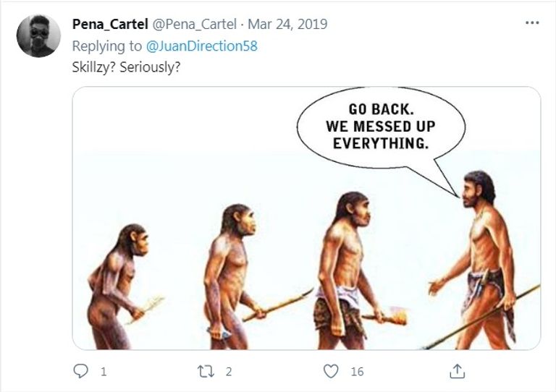Click the bold Pena_Cartel display name
556x392 pixels.
pyautogui.click(x=109, y=24)
